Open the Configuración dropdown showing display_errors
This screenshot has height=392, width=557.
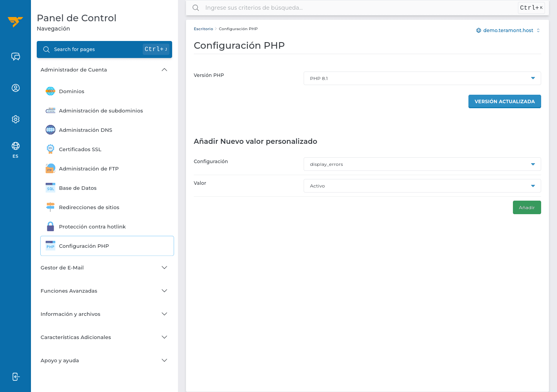(422, 164)
